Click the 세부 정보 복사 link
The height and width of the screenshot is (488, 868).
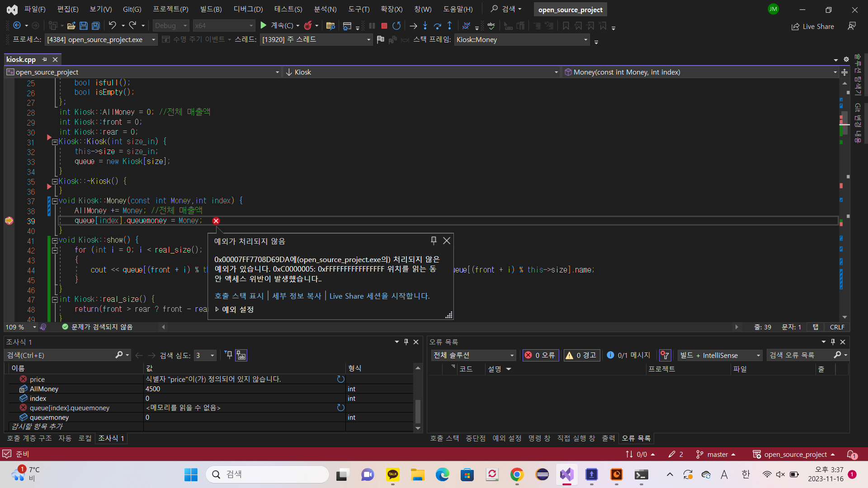click(x=297, y=296)
